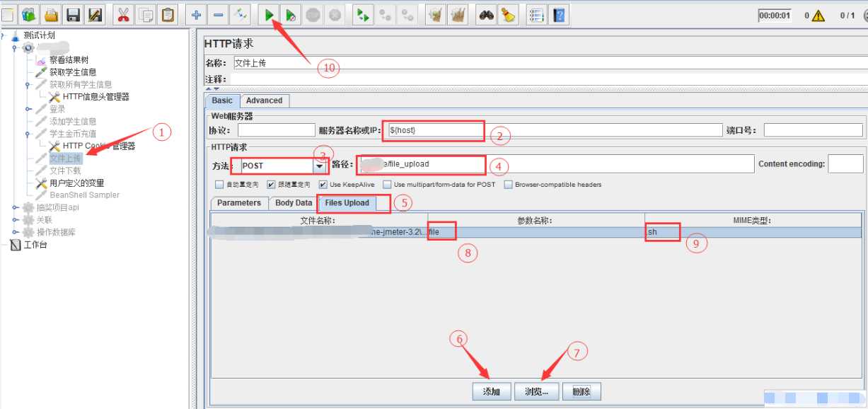Open the 方法 POST dropdown arrow
Viewport: 868px width, 409px height.
coord(320,165)
